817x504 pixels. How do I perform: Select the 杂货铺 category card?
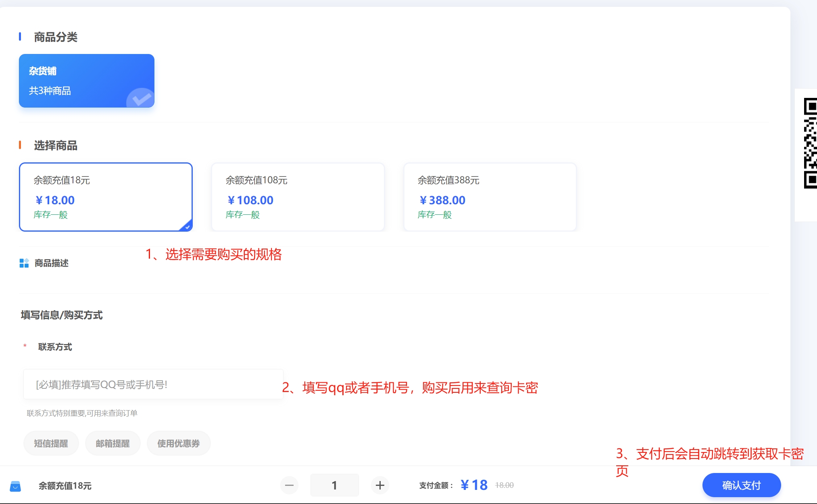(87, 81)
